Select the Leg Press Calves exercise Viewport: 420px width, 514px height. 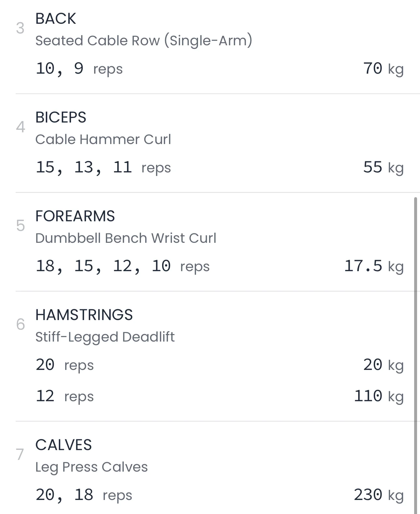[91, 467]
